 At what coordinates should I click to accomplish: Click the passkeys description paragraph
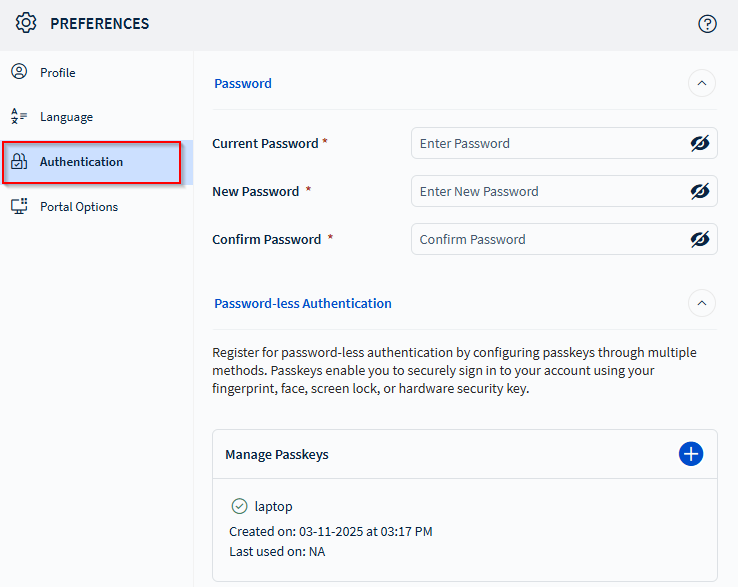coord(454,370)
